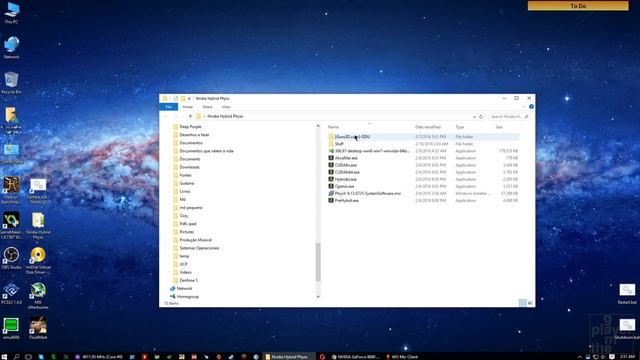Go up one folder level
The image size is (640, 360).
coord(190,116)
